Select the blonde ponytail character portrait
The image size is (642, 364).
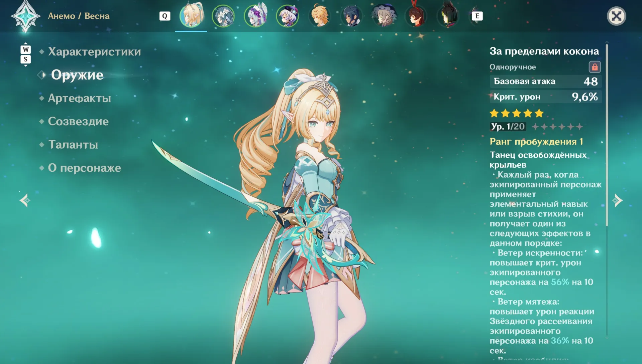coord(191,15)
